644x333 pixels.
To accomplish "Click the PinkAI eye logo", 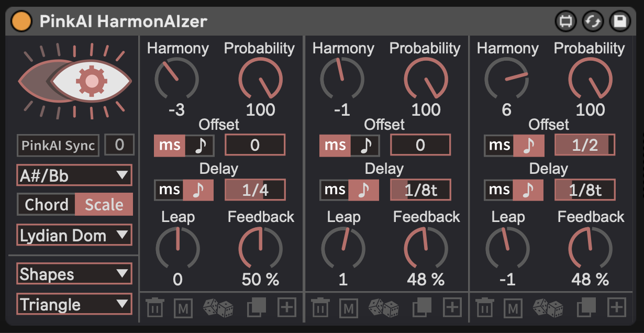I will click(75, 81).
